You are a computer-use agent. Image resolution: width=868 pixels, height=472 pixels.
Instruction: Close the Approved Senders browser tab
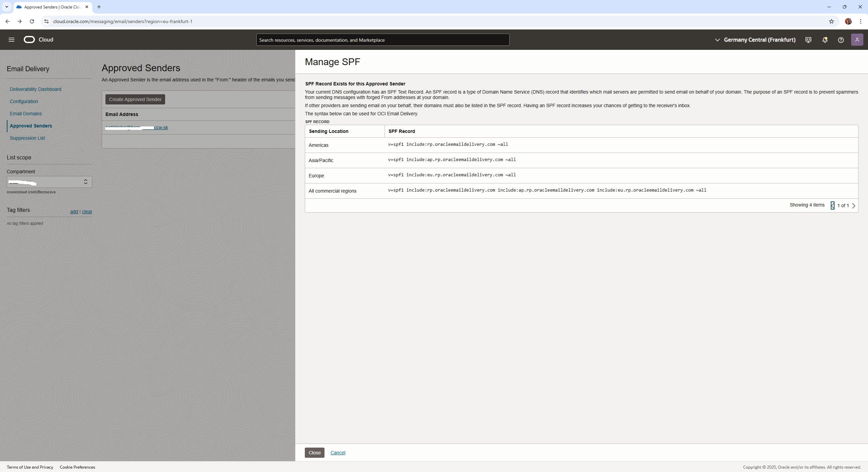tap(87, 7)
